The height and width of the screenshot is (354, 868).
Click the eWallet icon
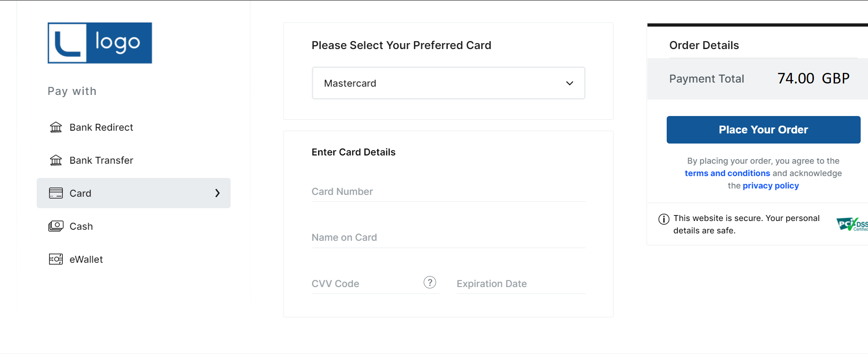click(x=56, y=259)
